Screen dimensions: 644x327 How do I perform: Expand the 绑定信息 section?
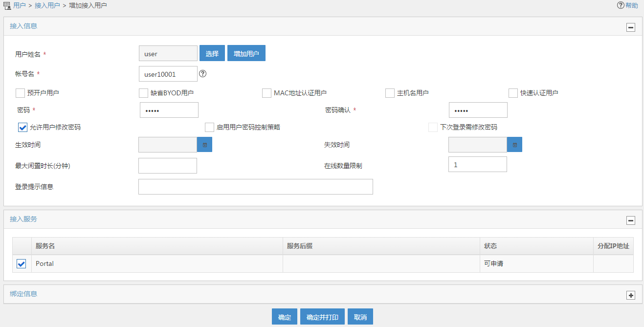631,295
